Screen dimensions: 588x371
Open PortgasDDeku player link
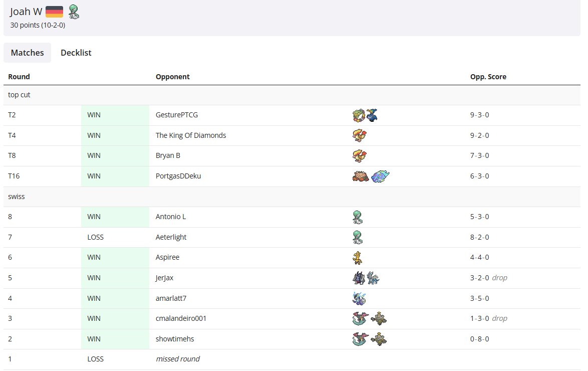178,176
